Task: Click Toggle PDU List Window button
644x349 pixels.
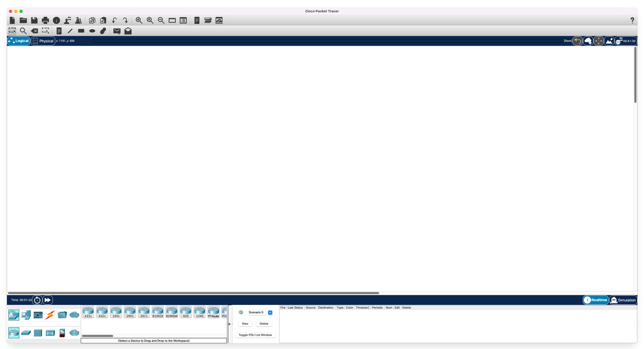Action: coord(255,335)
